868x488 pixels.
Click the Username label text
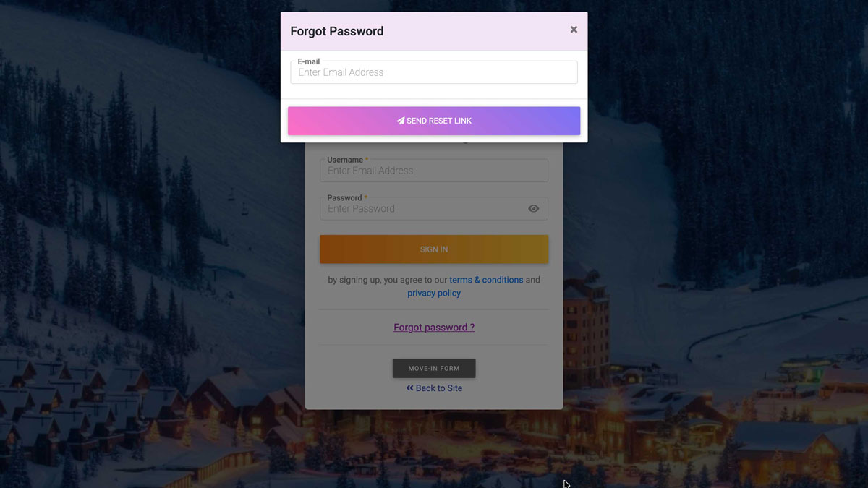coord(345,160)
